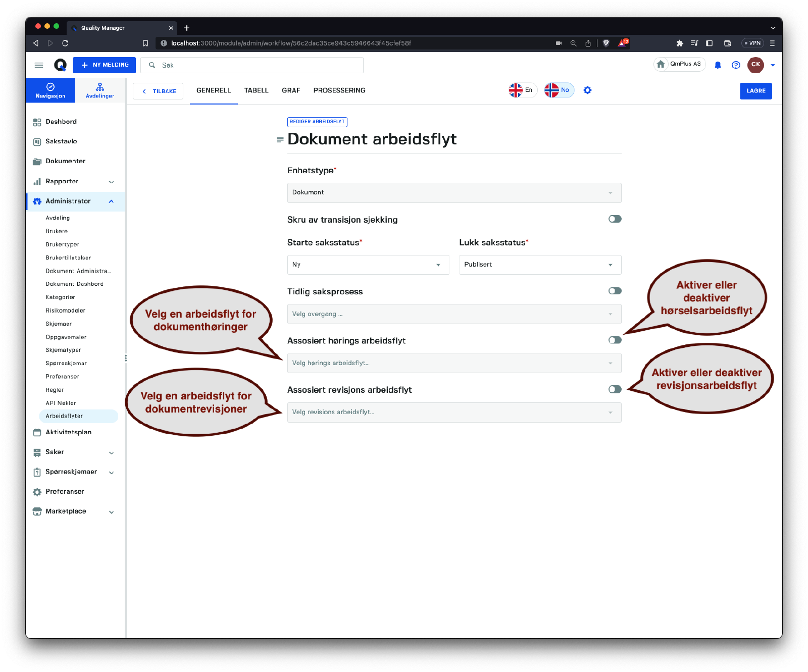Click the Søk search field
This screenshot has width=808, height=672.
click(258, 65)
